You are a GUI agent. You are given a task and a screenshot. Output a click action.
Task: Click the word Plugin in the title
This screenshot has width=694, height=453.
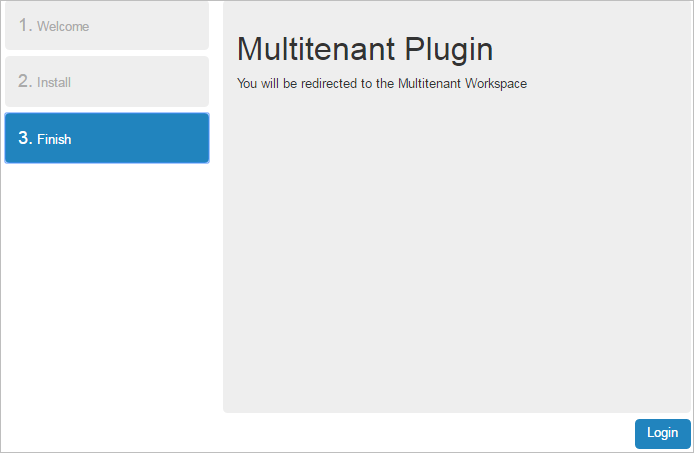pyautogui.click(x=449, y=49)
